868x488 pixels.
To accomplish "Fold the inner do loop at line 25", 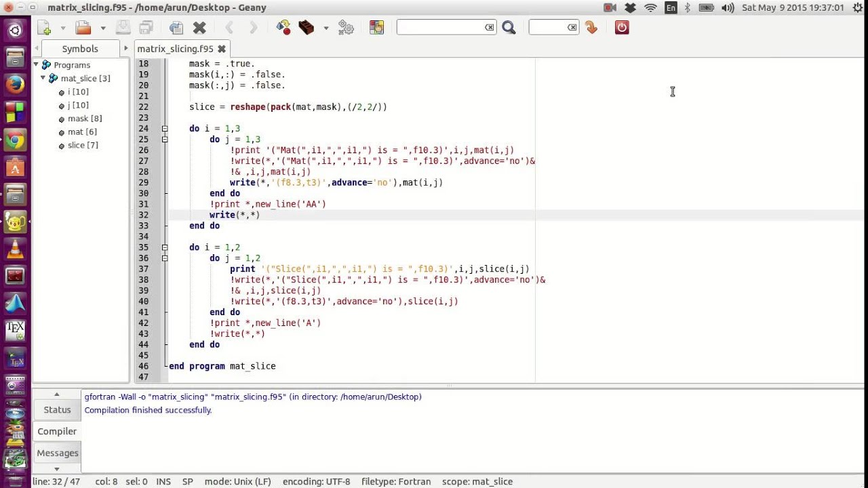I will coord(165,139).
